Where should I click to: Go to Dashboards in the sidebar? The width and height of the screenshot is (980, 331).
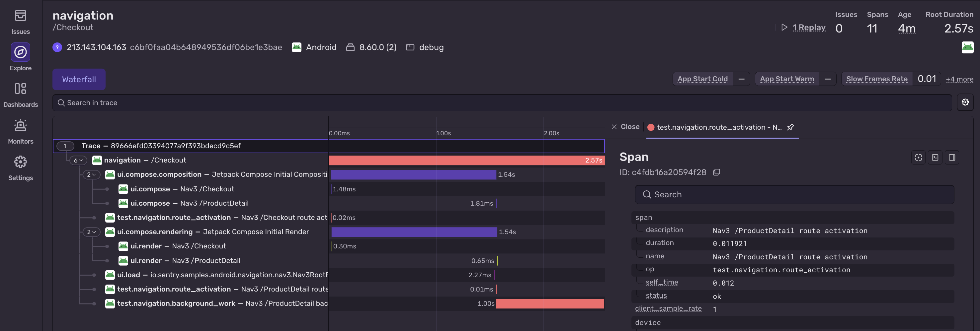click(x=21, y=95)
